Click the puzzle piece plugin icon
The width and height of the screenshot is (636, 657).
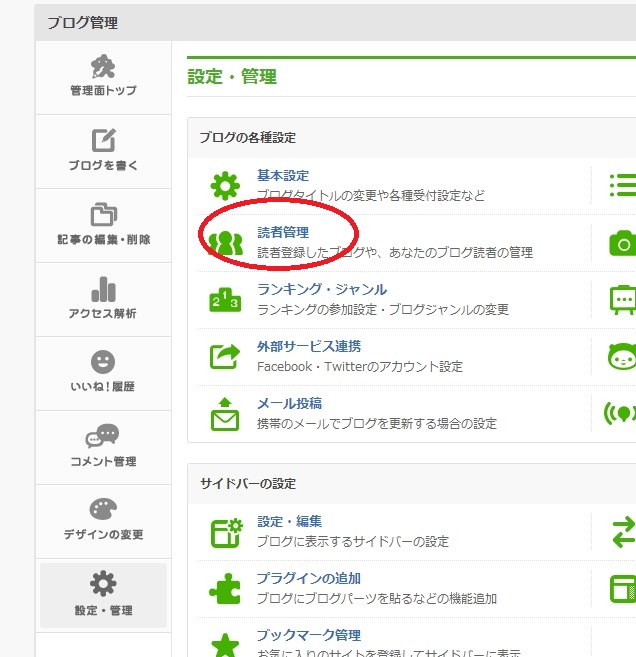[x=225, y=589]
